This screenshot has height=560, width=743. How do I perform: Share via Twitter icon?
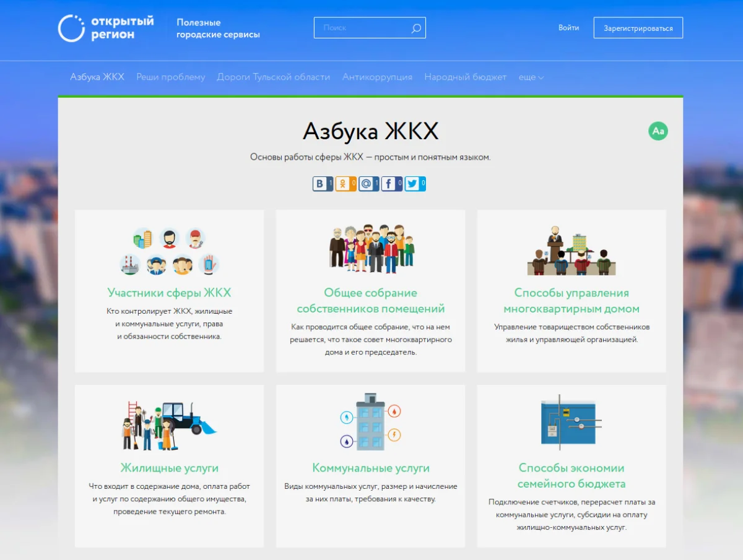coord(413,184)
